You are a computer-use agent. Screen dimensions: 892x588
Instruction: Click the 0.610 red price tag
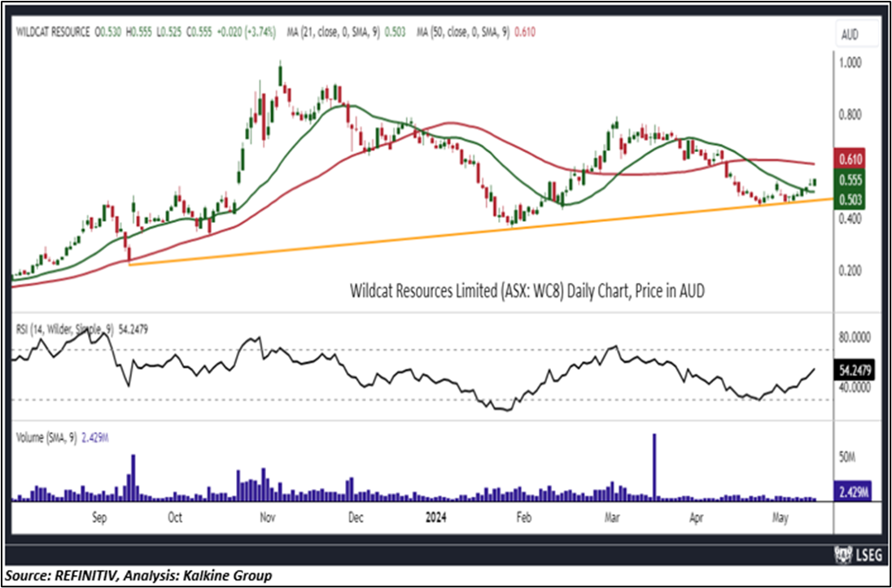pos(850,159)
